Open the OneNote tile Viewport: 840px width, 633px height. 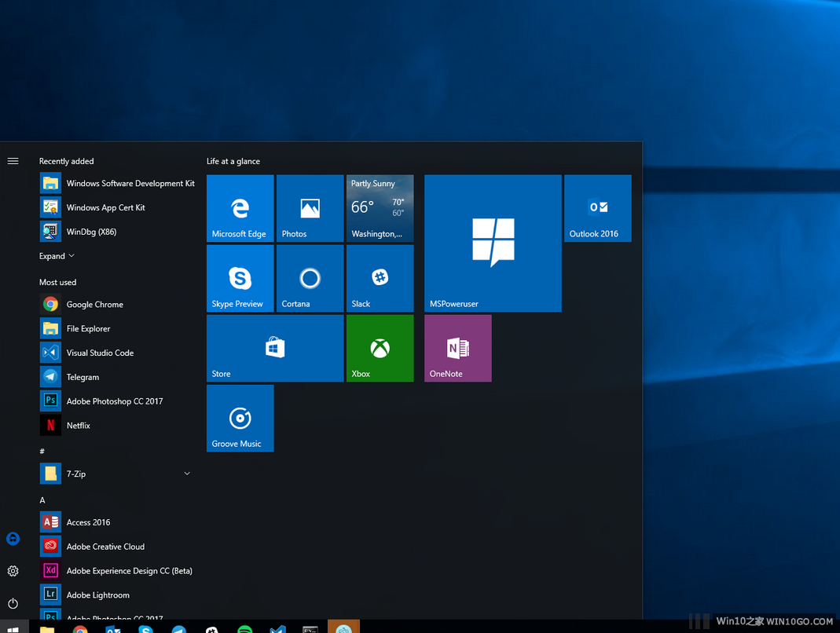[457, 348]
